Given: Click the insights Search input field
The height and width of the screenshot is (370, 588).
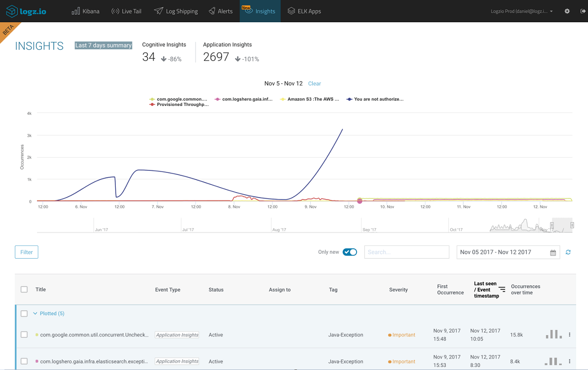Looking at the screenshot, I should [x=406, y=252].
